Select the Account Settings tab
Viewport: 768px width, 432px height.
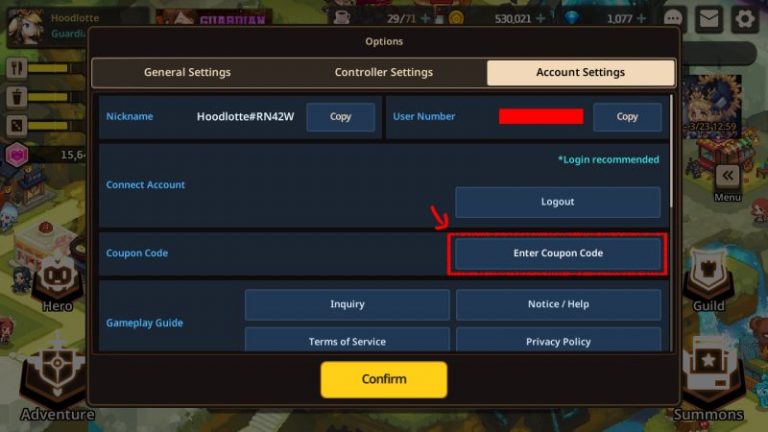pyautogui.click(x=580, y=72)
